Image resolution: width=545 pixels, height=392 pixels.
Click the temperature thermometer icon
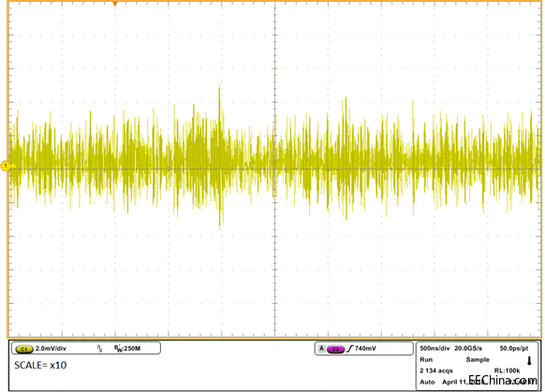529,361
